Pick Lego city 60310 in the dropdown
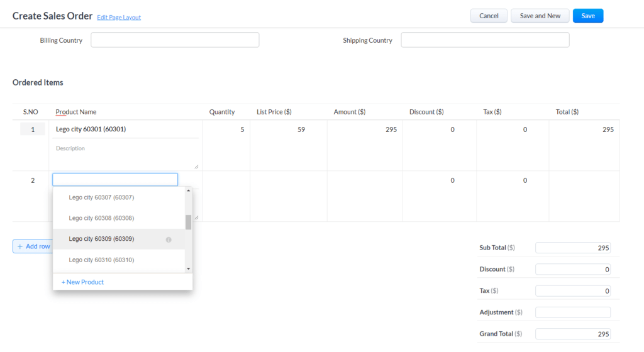Screen dimensions: 644x352 [x=101, y=260]
